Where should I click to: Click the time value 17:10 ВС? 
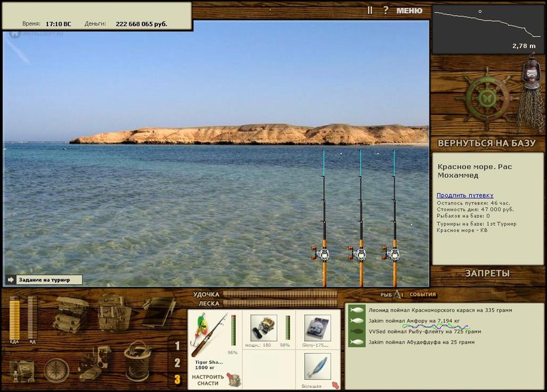58,24
